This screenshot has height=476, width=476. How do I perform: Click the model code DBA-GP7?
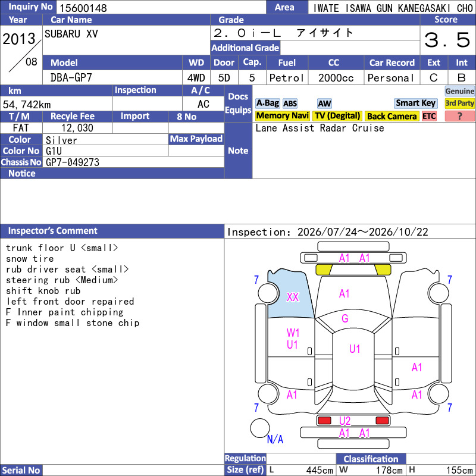coord(71,78)
